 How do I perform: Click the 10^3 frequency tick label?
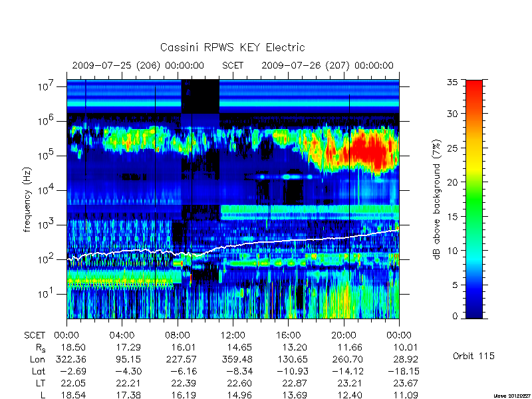click(x=47, y=224)
